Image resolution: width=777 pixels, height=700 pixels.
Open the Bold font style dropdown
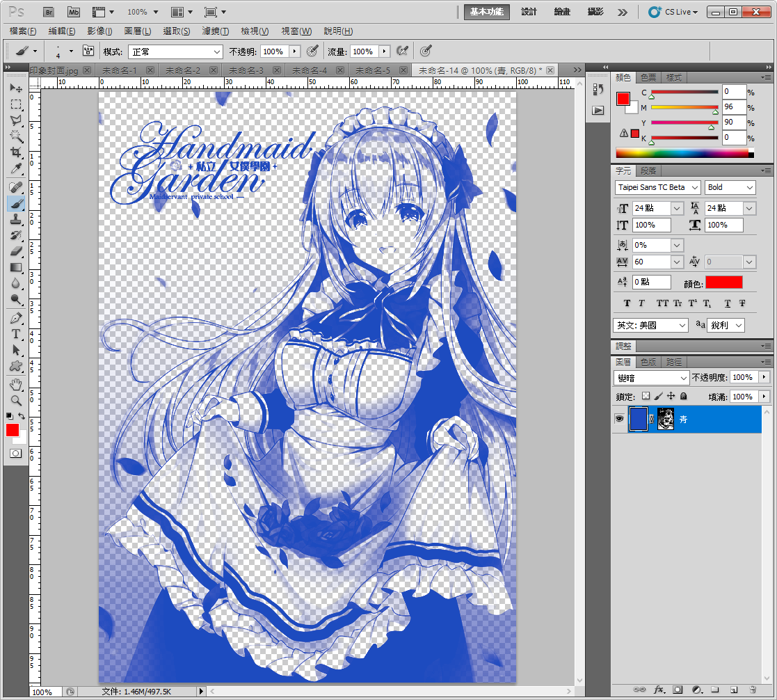tap(730, 187)
